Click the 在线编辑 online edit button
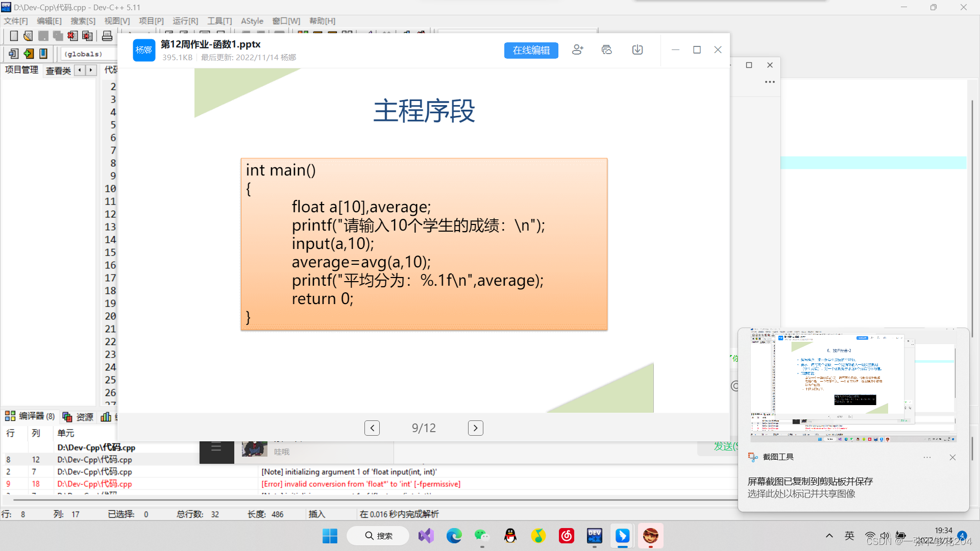The width and height of the screenshot is (980, 551). [531, 50]
